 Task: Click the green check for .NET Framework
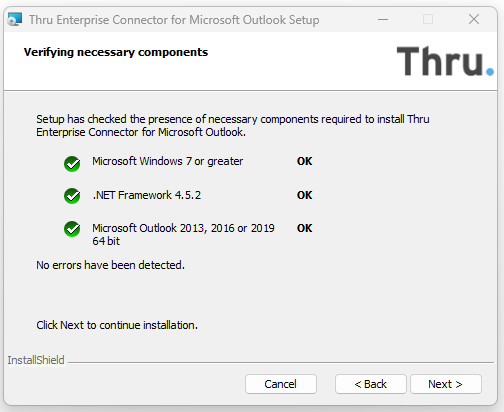point(72,196)
